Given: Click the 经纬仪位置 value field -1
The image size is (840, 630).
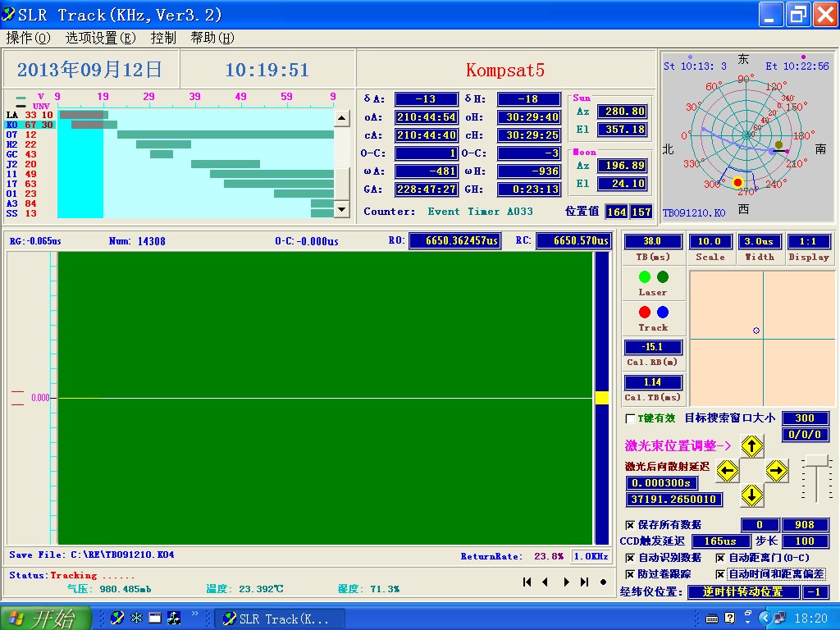Looking at the screenshot, I should (x=815, y=592).
